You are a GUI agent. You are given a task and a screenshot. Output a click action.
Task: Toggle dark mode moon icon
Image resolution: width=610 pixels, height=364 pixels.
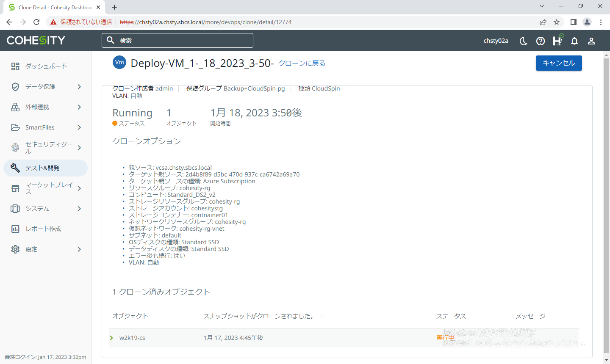click(524, 41)
